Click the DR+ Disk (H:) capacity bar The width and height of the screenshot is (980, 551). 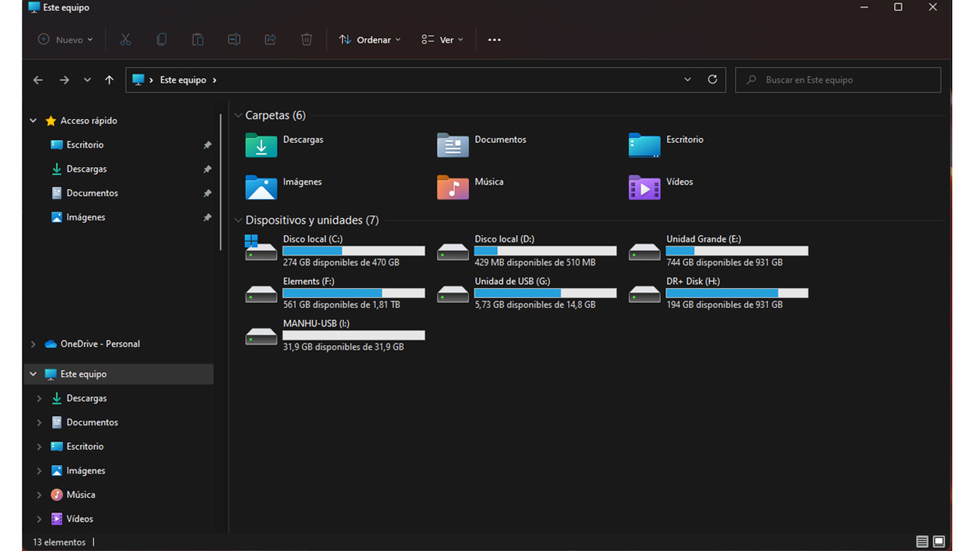[x=737, y=293]
